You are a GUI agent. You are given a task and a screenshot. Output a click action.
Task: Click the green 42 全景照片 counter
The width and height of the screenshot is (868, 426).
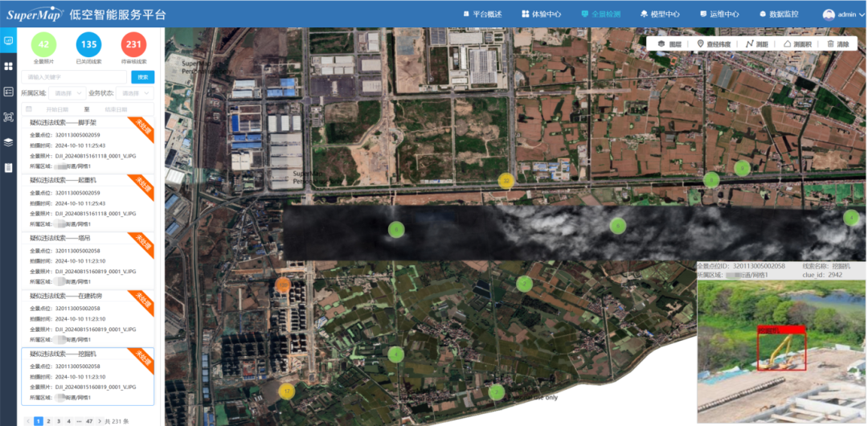tap(43, 44)
